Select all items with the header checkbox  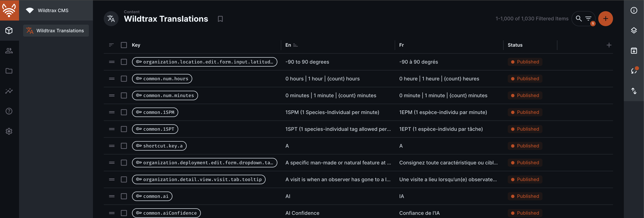124,45
